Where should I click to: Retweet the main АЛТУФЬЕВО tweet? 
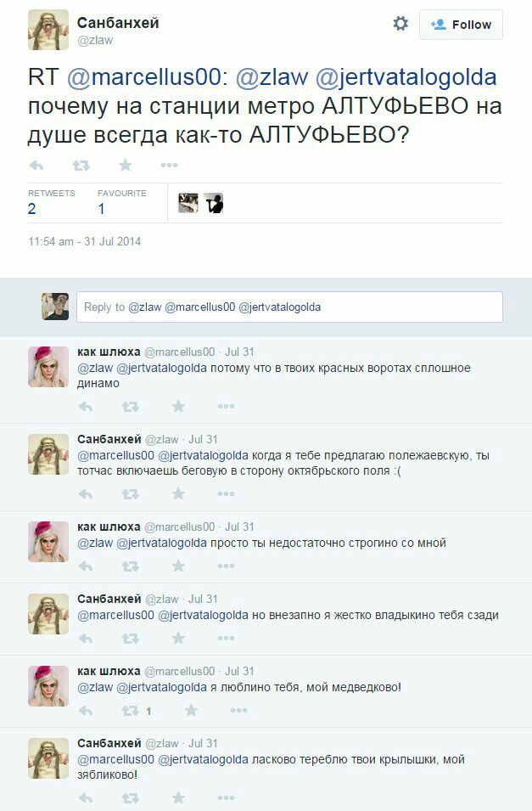pyautogui.click(x=81, y=166)
